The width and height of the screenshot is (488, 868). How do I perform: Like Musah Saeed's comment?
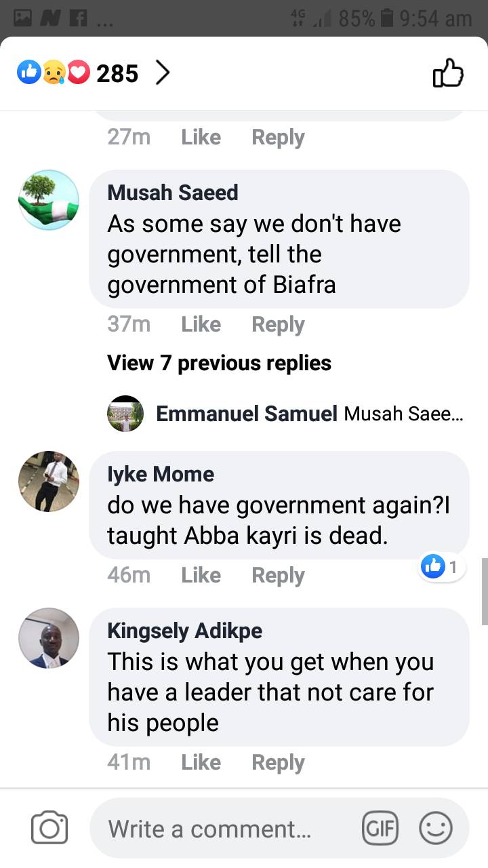[x=201, y=324]
